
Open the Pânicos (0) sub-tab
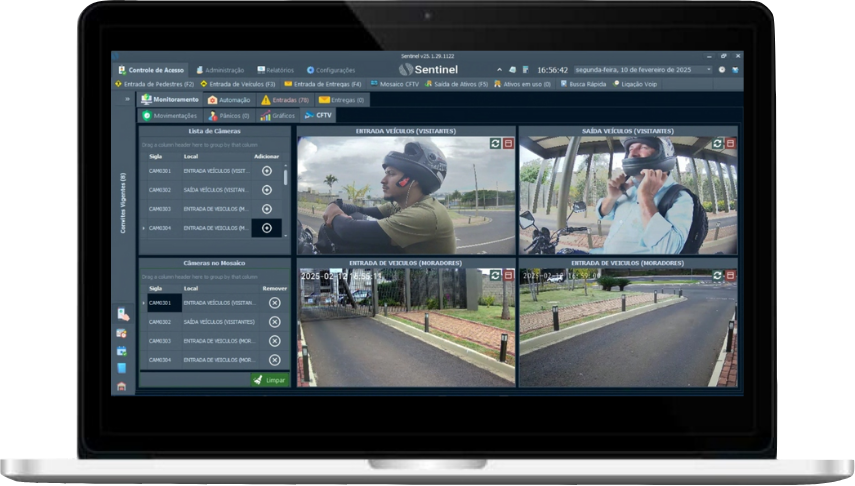tap(228, 116)
